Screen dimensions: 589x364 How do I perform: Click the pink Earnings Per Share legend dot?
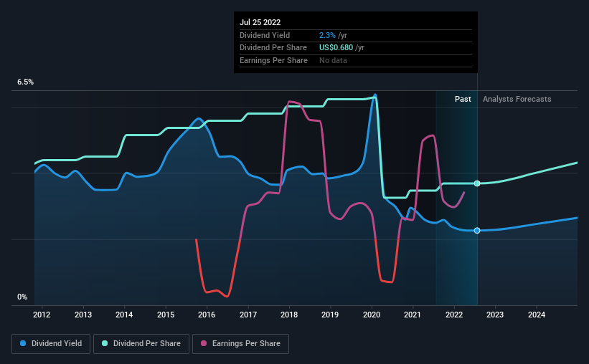[x=204, y=343]
